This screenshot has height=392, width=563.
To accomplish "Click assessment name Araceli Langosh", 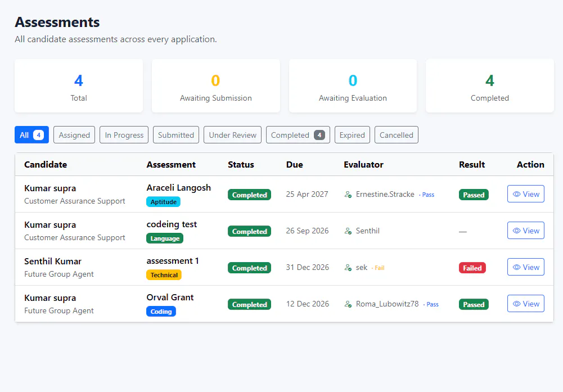I will 178,188.
